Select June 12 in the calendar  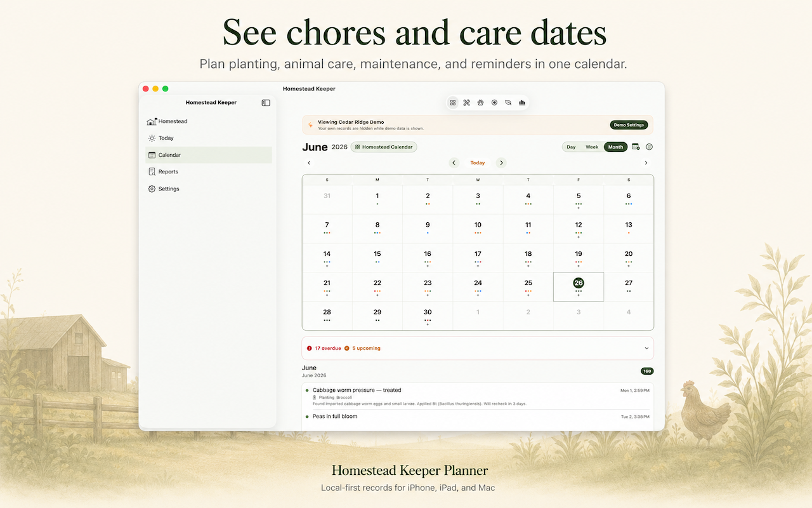click(579, 229)
